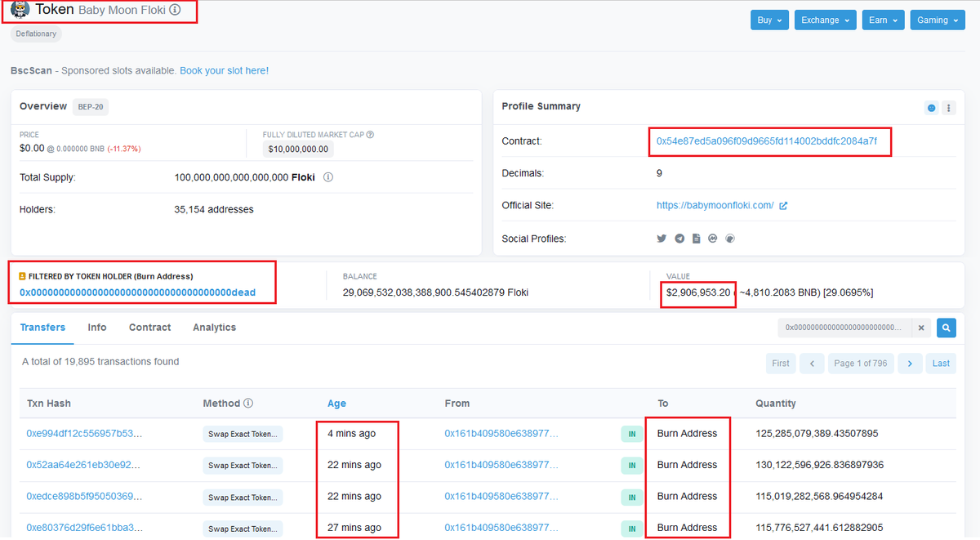The image size is (980, 540).
Task: Switch to the Analytics tab
Action: point(214,328)
